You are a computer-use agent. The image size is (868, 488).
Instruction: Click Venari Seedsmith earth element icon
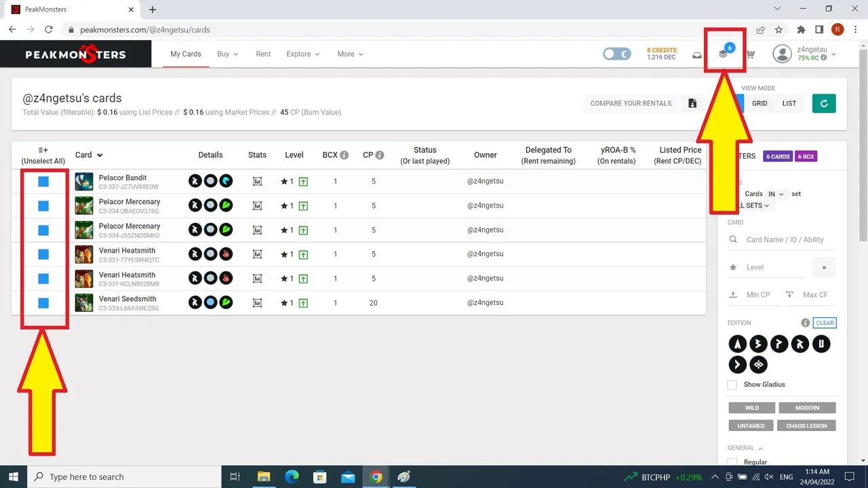pyautogui.click(x=226, y=303)
